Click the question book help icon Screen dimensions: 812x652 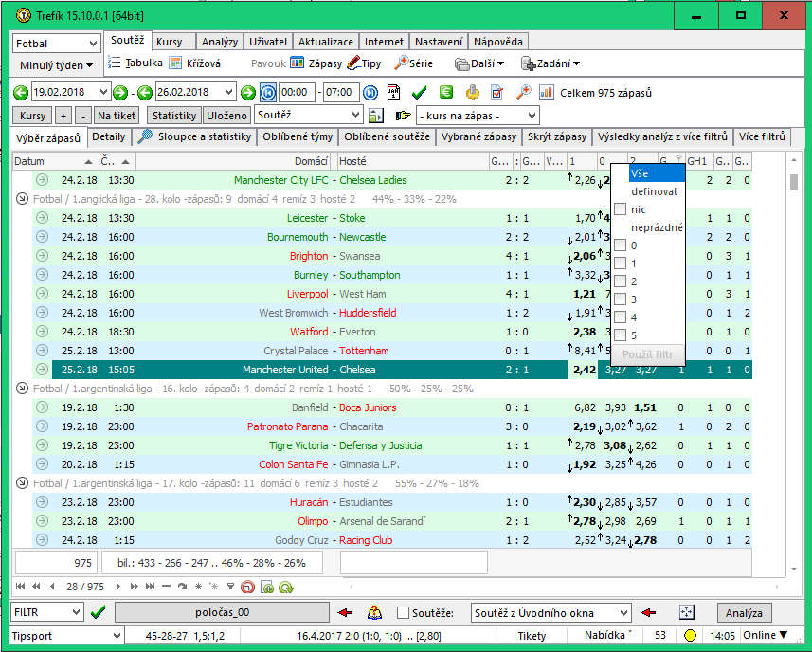(374, 612)
